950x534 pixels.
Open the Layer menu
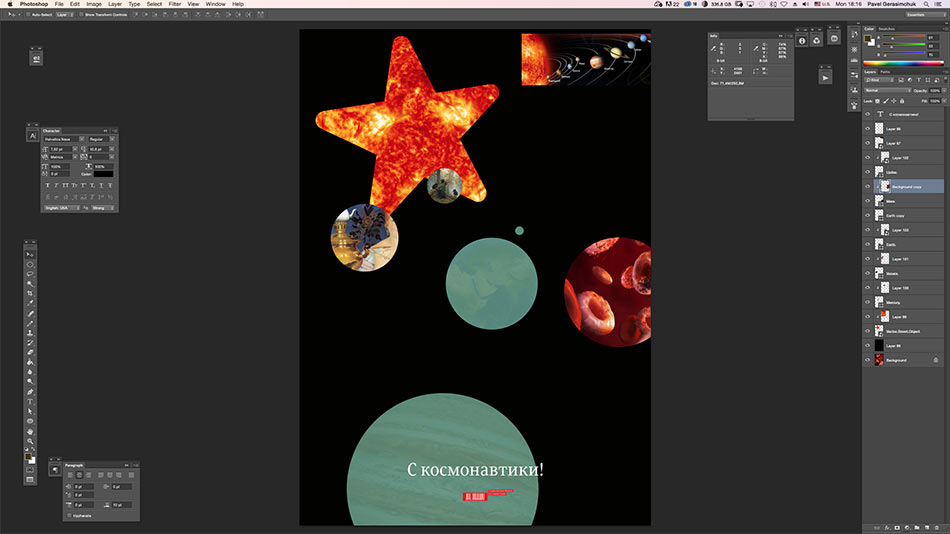(115, 4)
